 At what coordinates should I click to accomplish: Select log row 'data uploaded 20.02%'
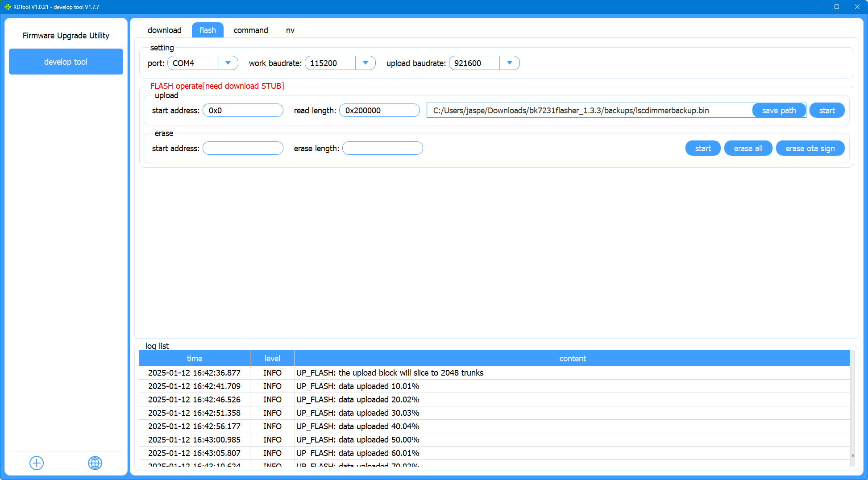[494, 399]
